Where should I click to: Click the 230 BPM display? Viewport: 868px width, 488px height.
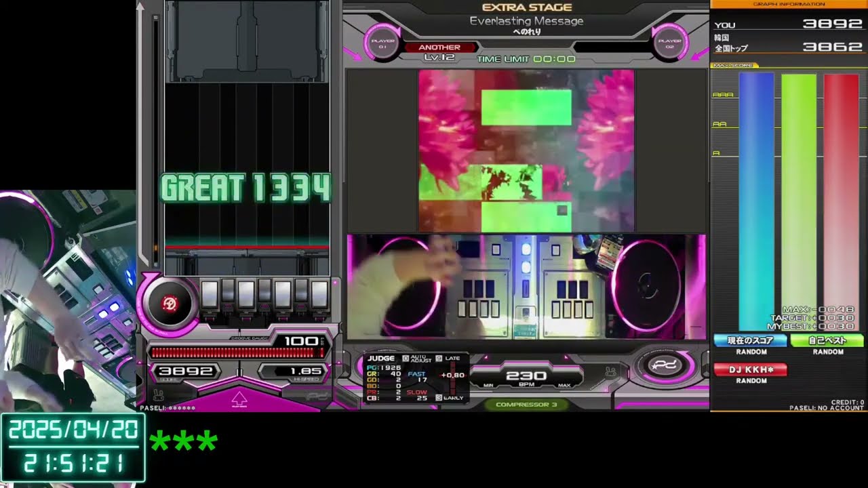click(526, 375)
